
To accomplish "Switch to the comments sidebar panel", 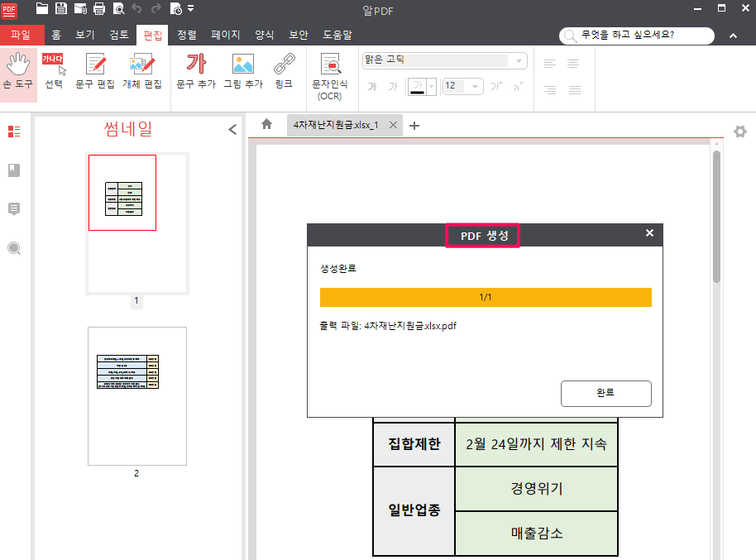I will pos(13,208).
